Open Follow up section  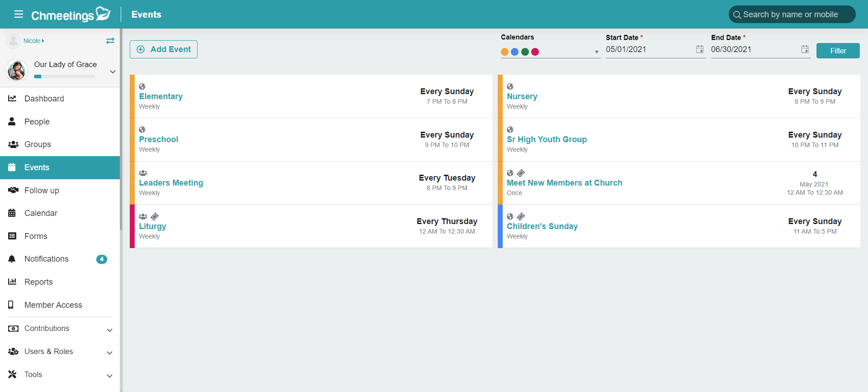[60, 190]
